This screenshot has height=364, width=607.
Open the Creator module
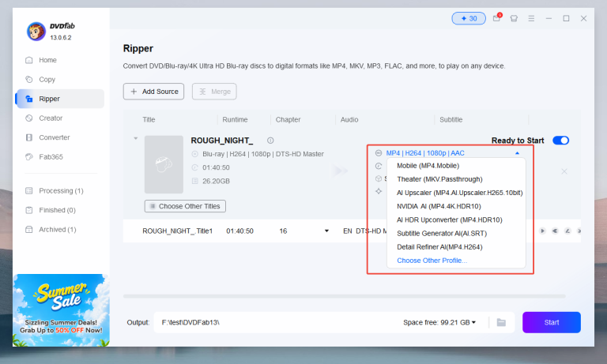pos(51,118)
